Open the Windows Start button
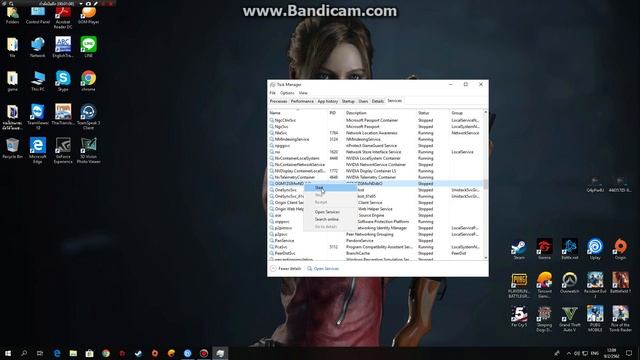 tap(8, 353)
